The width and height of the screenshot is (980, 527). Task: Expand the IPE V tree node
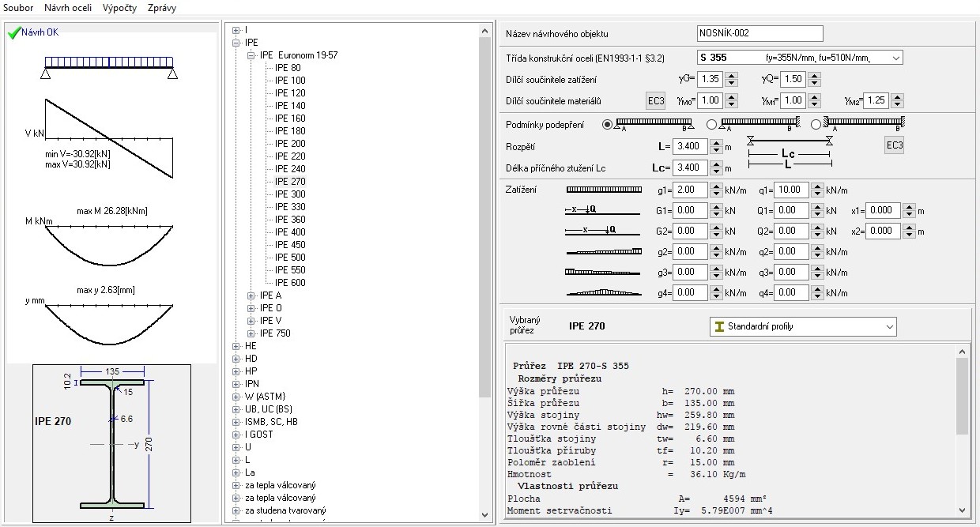click(251, 321)
